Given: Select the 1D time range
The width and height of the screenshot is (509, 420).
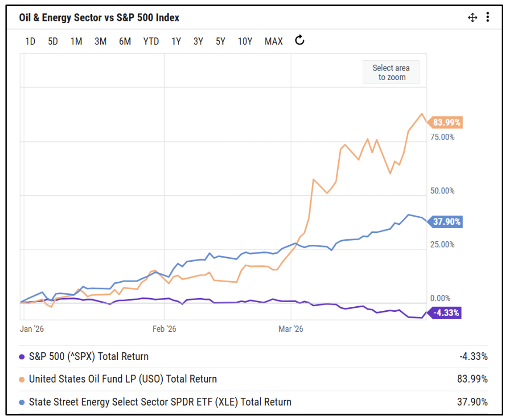Looking at the screenshot, I should tap(30, 41).
